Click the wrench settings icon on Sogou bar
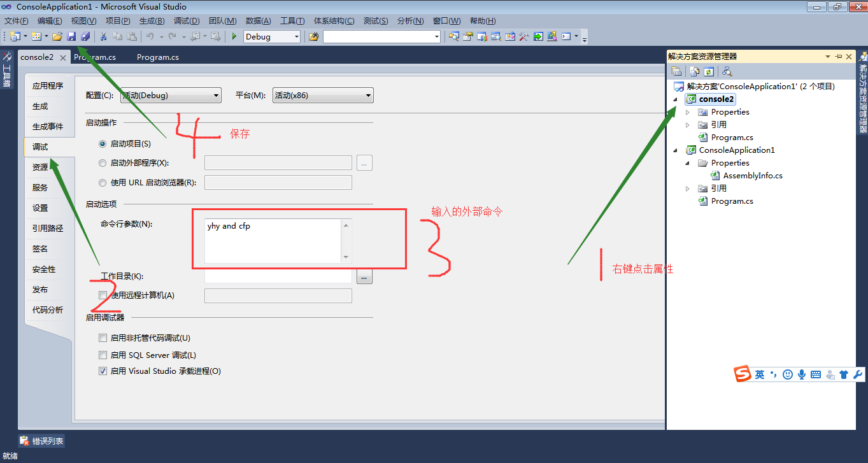868x463 pixels. tap(858, 374)
